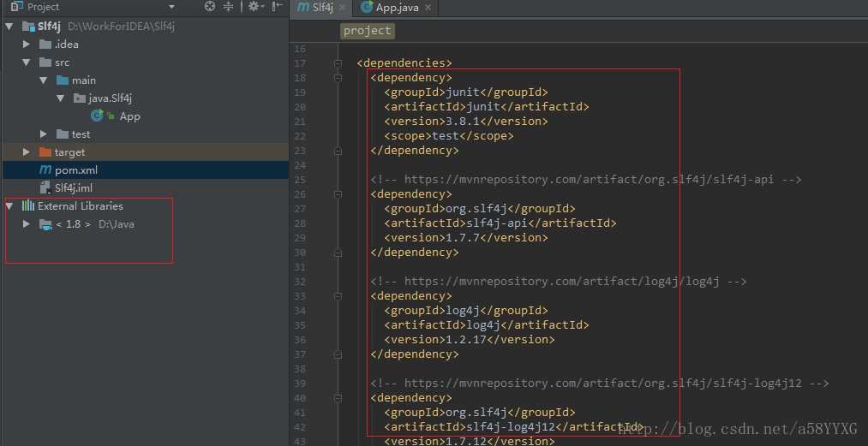Click fold end marker at line 30
The width and height of the screenshot is (868, 446).
[338, 253]
